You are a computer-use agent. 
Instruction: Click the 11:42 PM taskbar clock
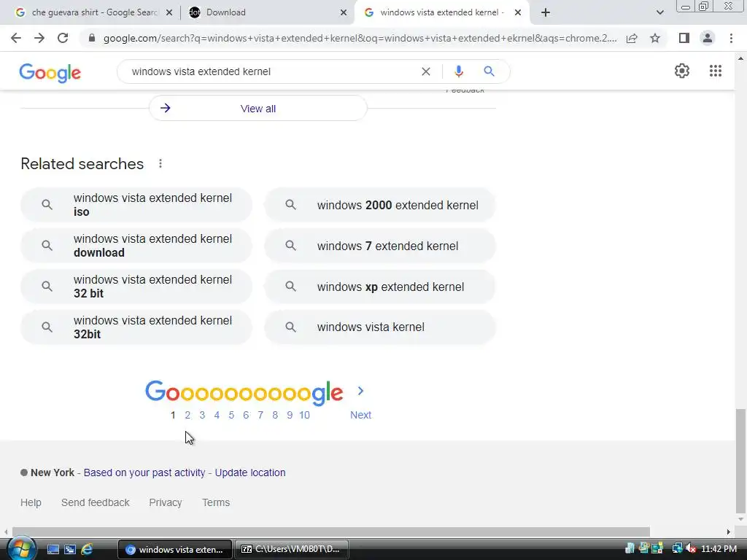(719, 549)
